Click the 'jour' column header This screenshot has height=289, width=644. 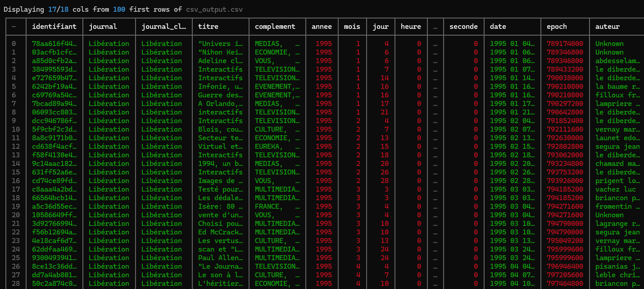coord(381,27)
